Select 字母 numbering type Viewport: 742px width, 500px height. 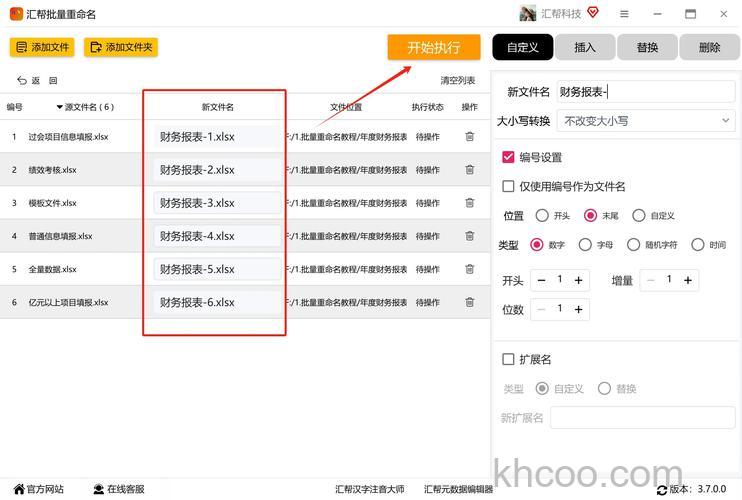(x=585, y=245)
